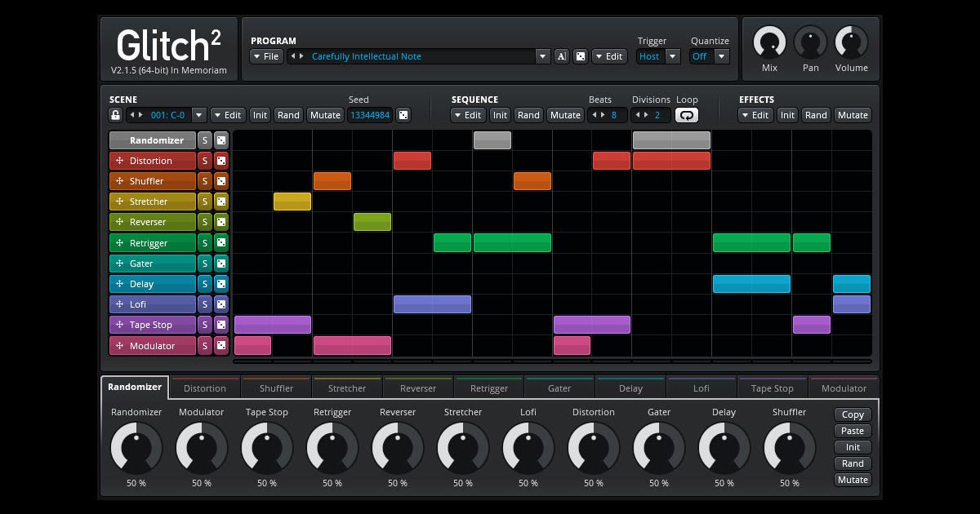Solo the Distortion lane

tap(205, 161)
